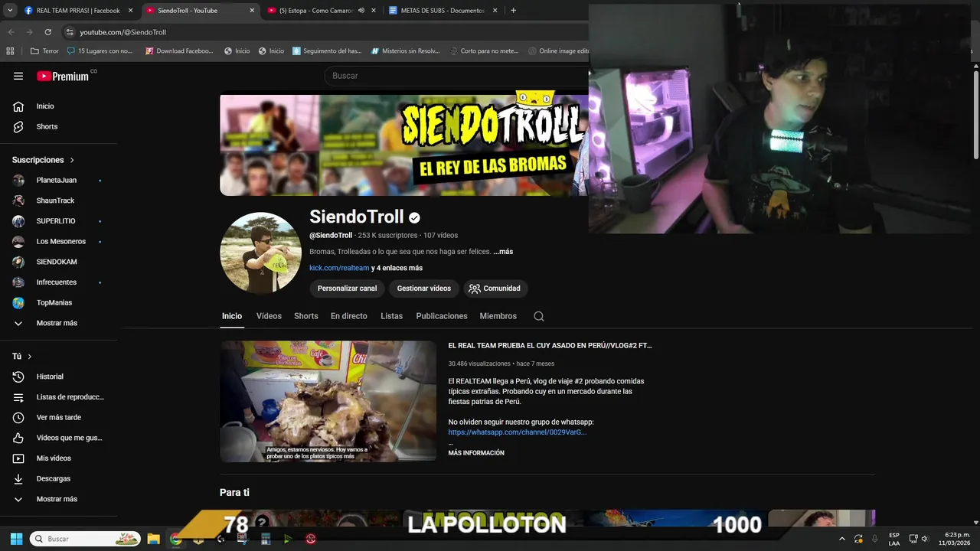Switch to the Shorts channel tab
The image size is (980, 551).
pyautogui.click(x=305, y=316)
